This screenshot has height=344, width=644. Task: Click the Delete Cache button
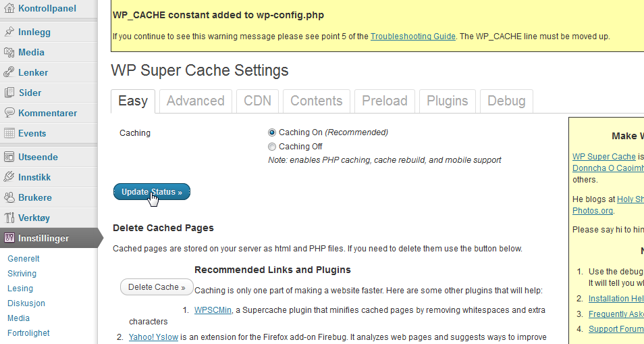point(157,287)
